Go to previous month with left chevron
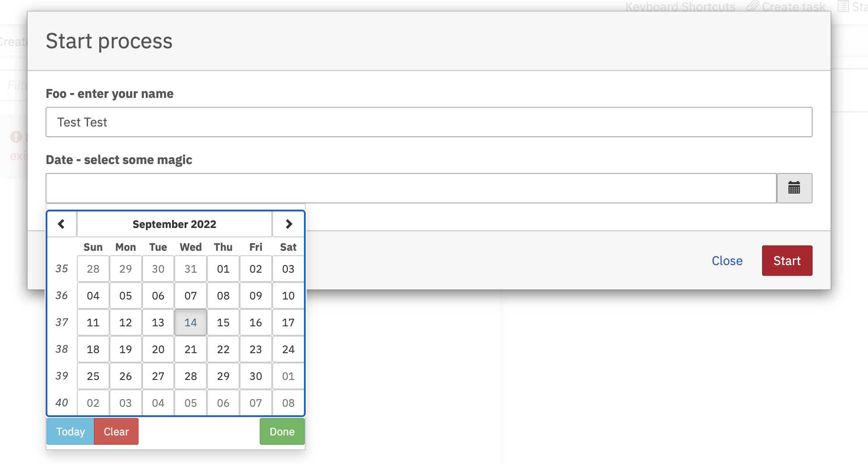868x464 pixels. [x=62, y=224]
